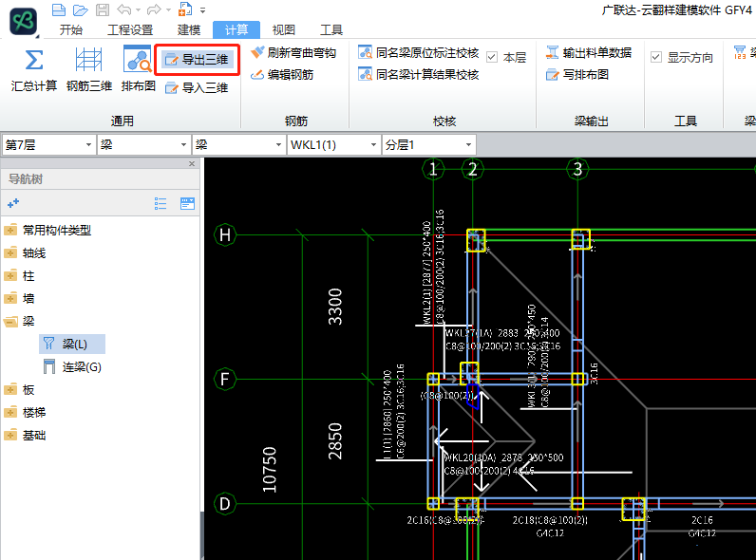Screen dimensions: 756x560
Task: Click 同名梁计算结果校核
Action: (419, 75)
